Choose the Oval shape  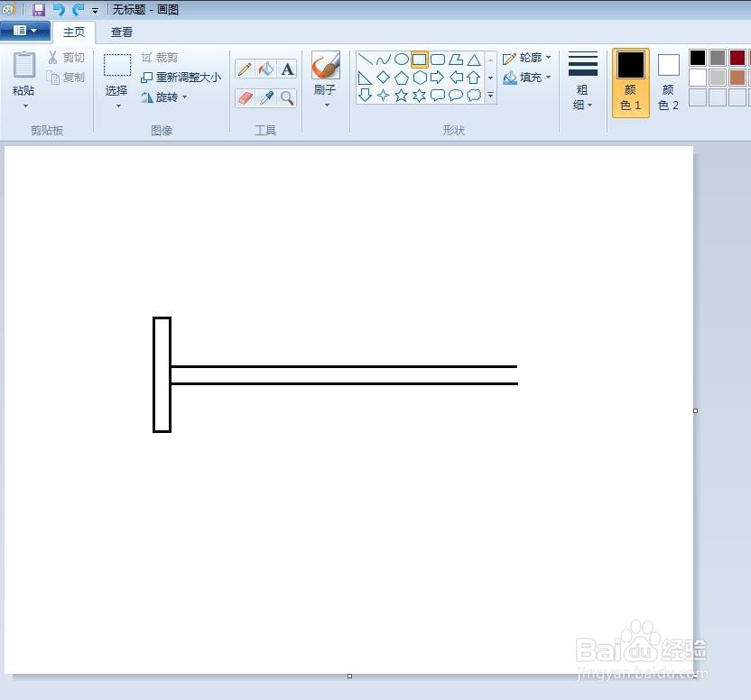pos(402,60)
